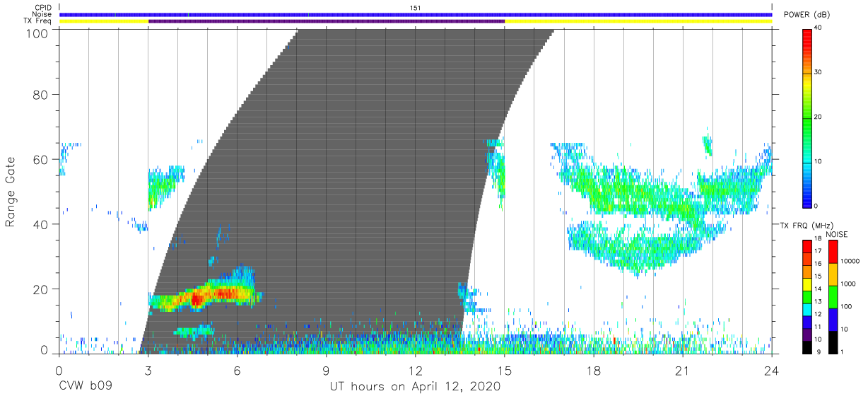The height and width of the screenshot is (401, 868).
Task: Click the 60 tick on Range Gate axis
Action: coord(41,159)
